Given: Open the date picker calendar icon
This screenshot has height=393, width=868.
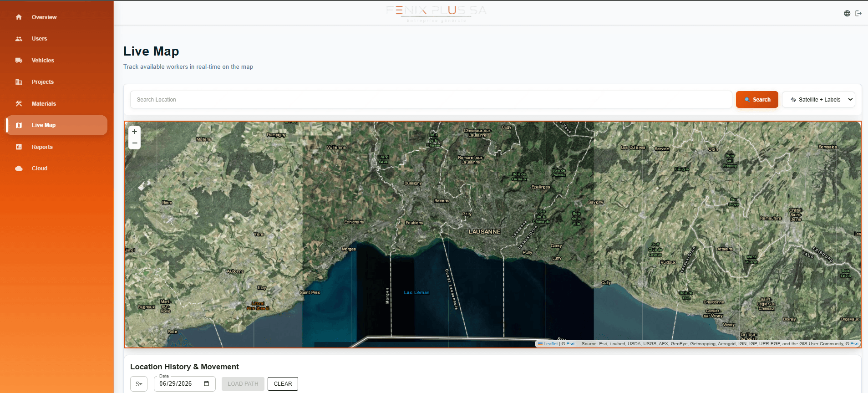Looking at the screenshot, I should (206, 383).
